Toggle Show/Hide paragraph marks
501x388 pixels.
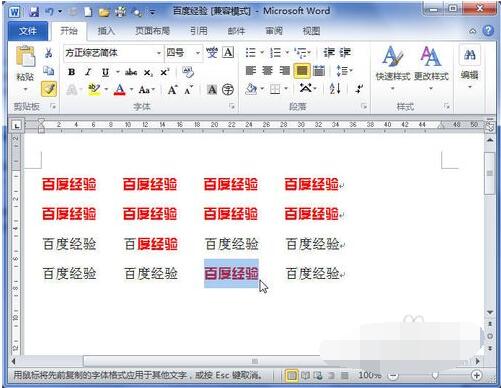tap(359, 89)
